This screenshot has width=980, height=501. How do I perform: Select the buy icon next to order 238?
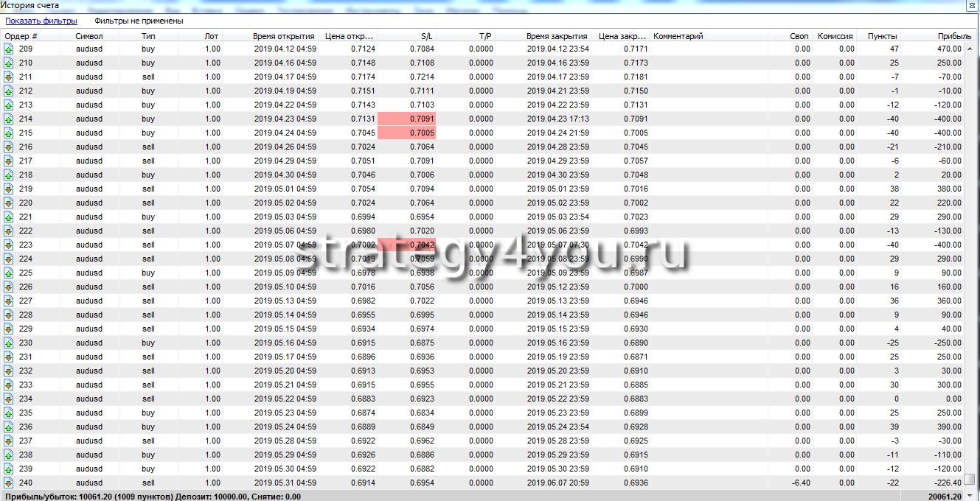9,455
